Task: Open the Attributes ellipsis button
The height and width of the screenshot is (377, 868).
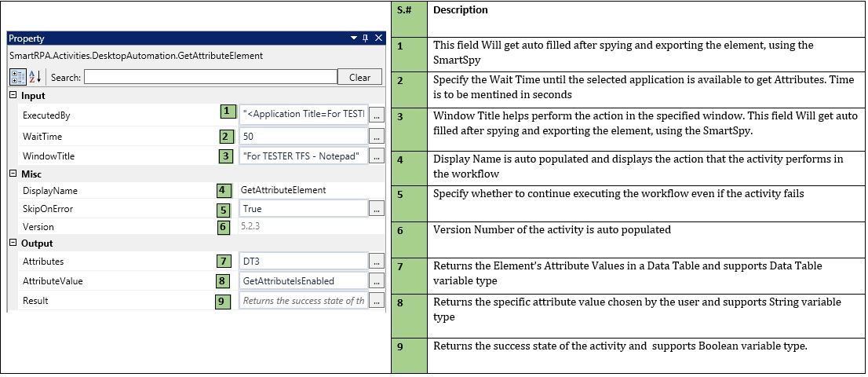Action: click(x=377, y=261)
